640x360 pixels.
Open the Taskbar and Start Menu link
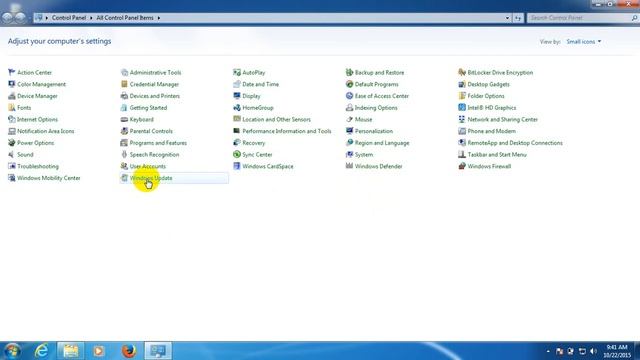497,155
